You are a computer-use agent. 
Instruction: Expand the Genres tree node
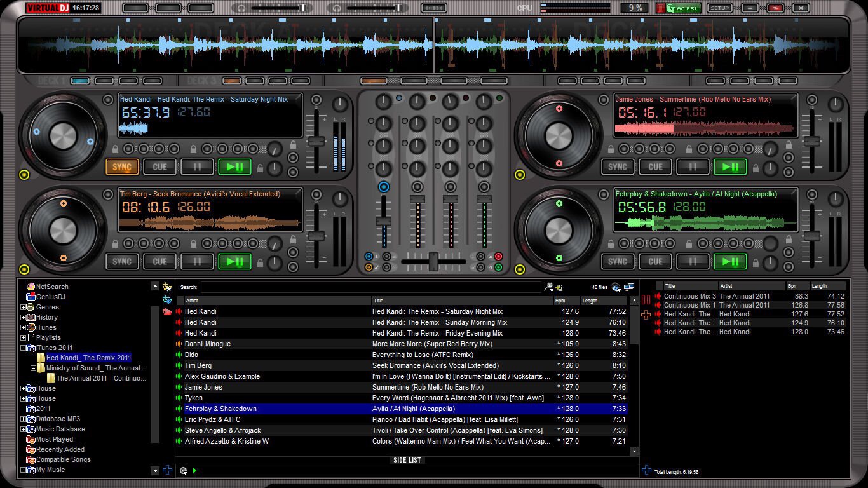[24, 307]
